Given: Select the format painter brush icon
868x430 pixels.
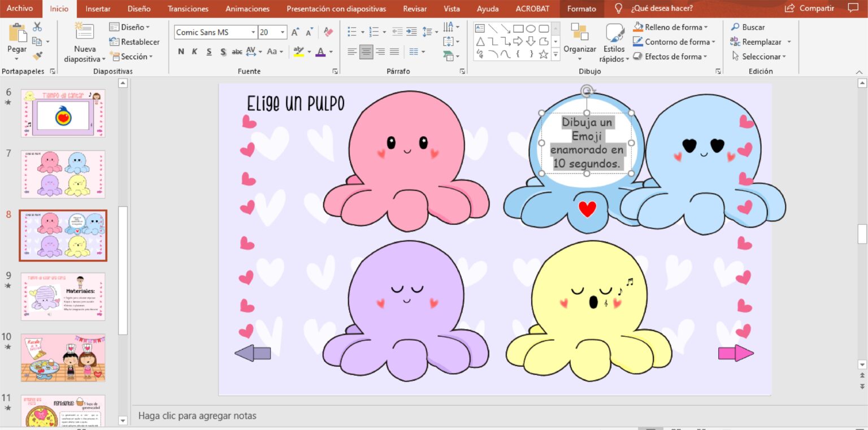Looking at the screenshot, I should click(x=37, y=56).
